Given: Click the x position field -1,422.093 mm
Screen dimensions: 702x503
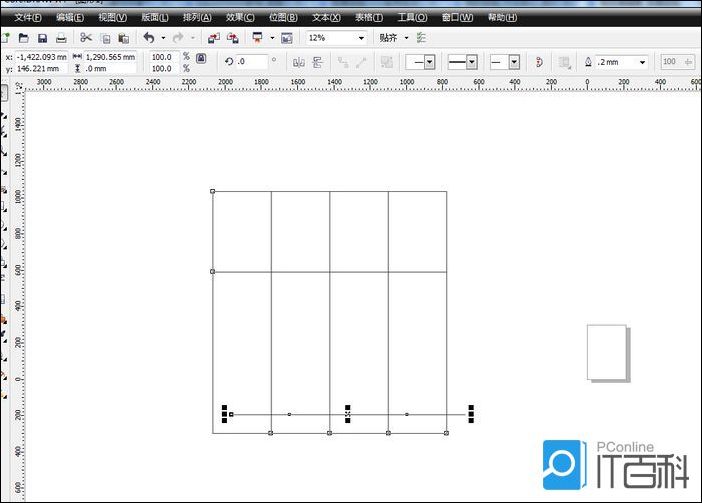Looking at the screenshot, I should pos(41,57).
